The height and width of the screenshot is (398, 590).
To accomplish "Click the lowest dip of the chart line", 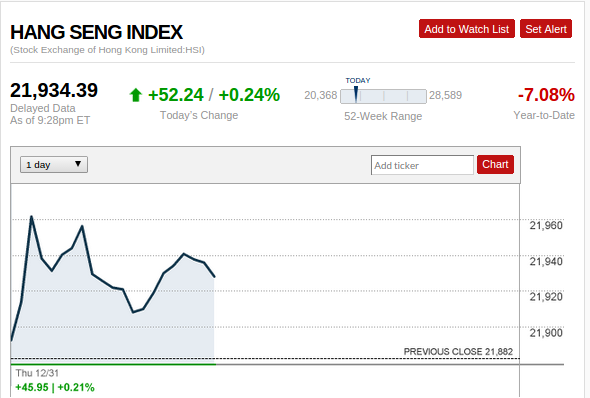I will pos(133,312).
